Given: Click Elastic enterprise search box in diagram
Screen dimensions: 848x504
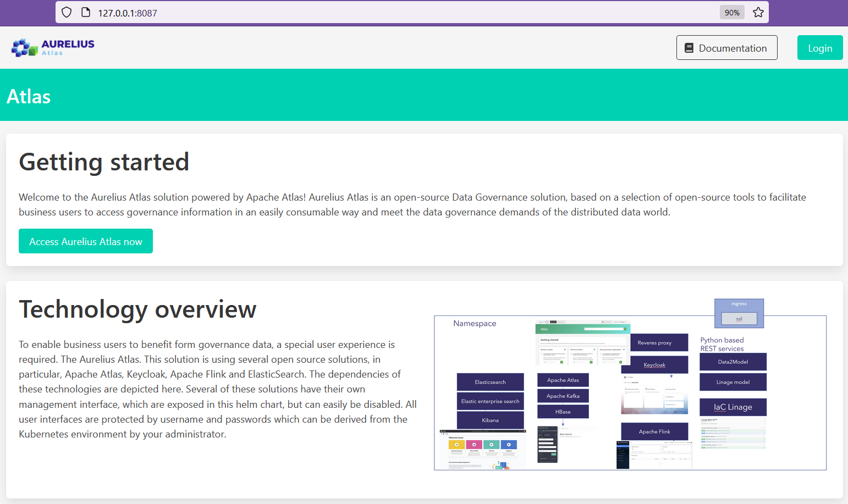Looking at the screenshot, I should 491,401.
